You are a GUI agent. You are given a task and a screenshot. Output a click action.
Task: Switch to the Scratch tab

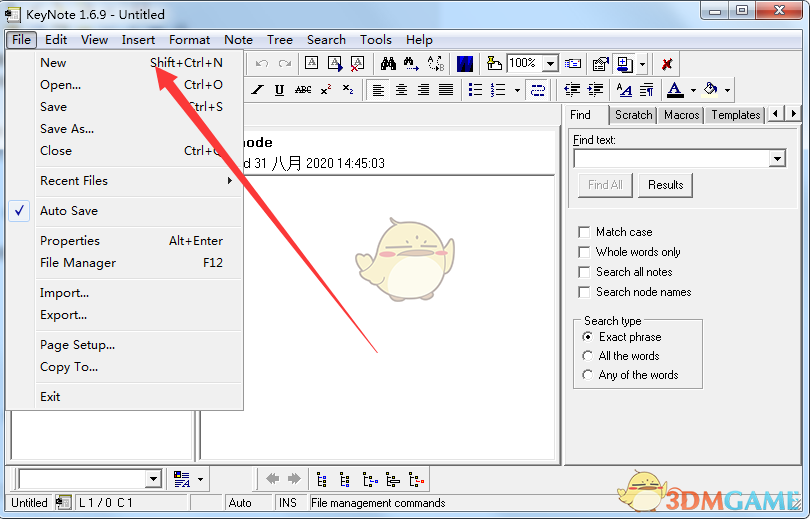tap(633, 115)
